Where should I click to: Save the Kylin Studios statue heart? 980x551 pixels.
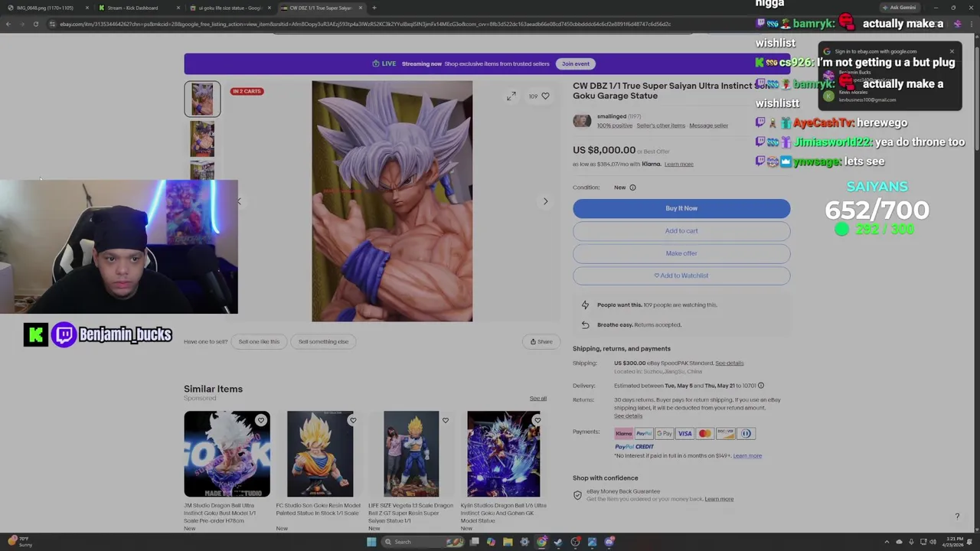(x=537, y=420)
